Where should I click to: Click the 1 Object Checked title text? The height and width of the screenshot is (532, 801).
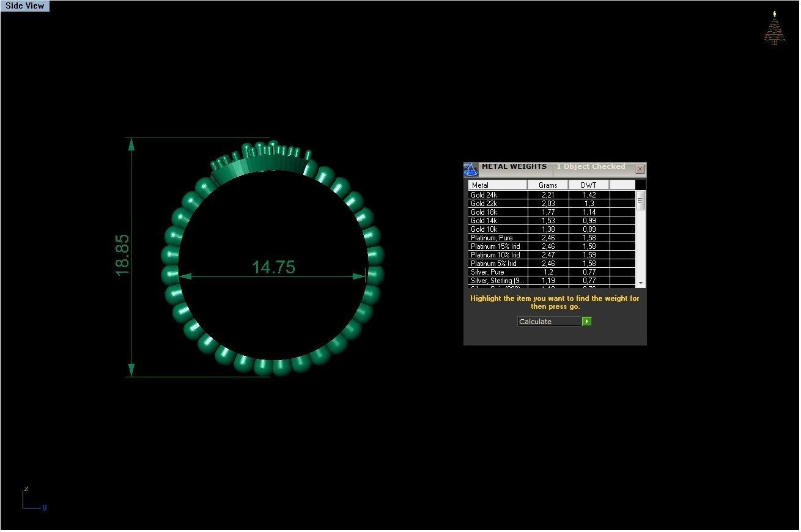[x=591, y=166]
